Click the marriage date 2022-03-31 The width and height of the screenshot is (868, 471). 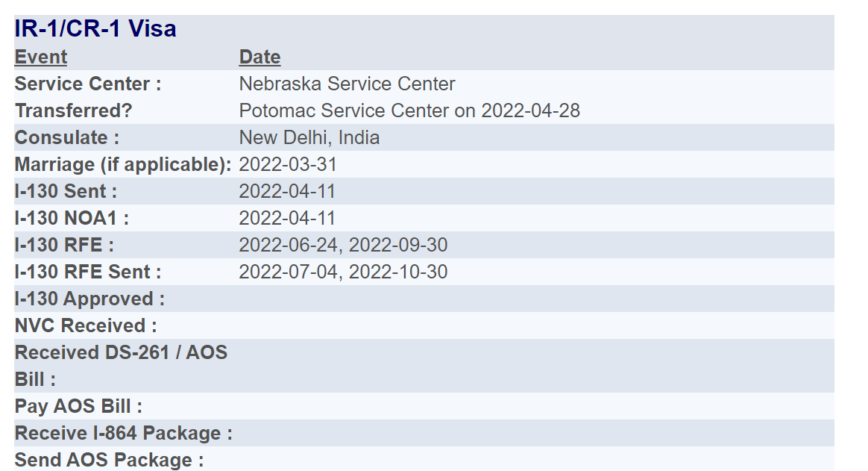click(288, 164)
